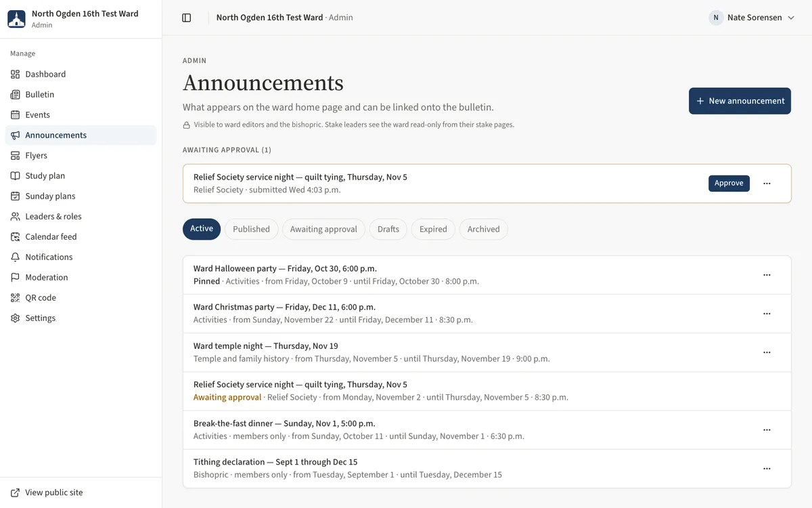
Task: Select the Published filter tab
Action: tap(251, 229)
